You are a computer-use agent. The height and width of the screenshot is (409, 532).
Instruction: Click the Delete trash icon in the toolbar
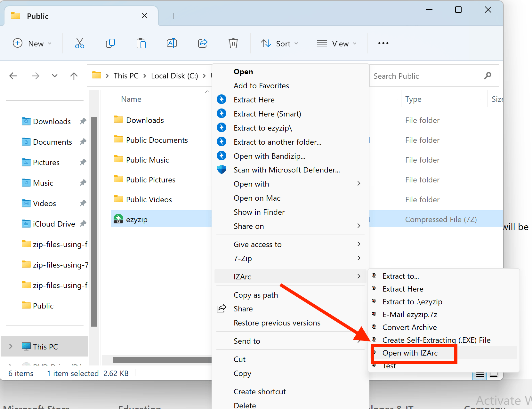point(233,43)
